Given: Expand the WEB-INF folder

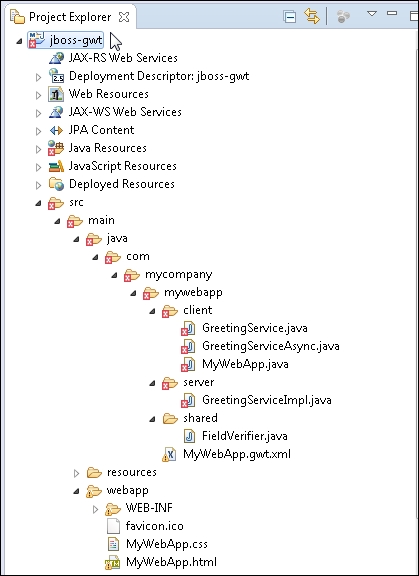Looking at the screenshot, I should [x=95, y=509].
